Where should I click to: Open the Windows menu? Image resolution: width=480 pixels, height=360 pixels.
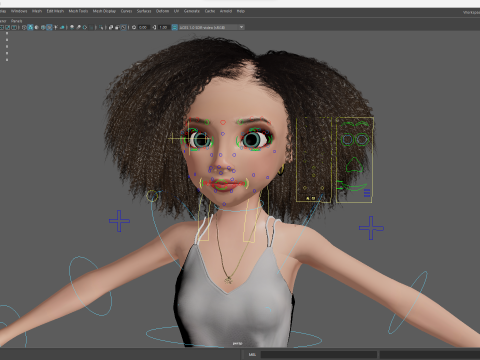point(19,11)
